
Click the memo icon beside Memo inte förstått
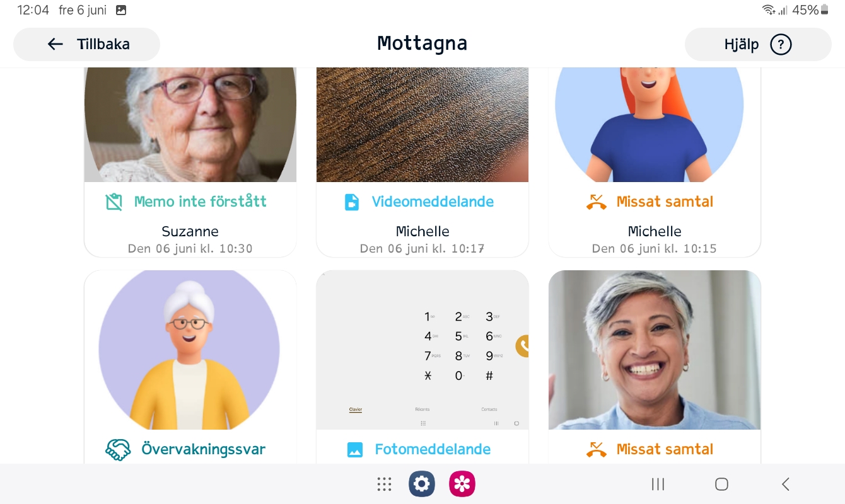click(114, 202)
